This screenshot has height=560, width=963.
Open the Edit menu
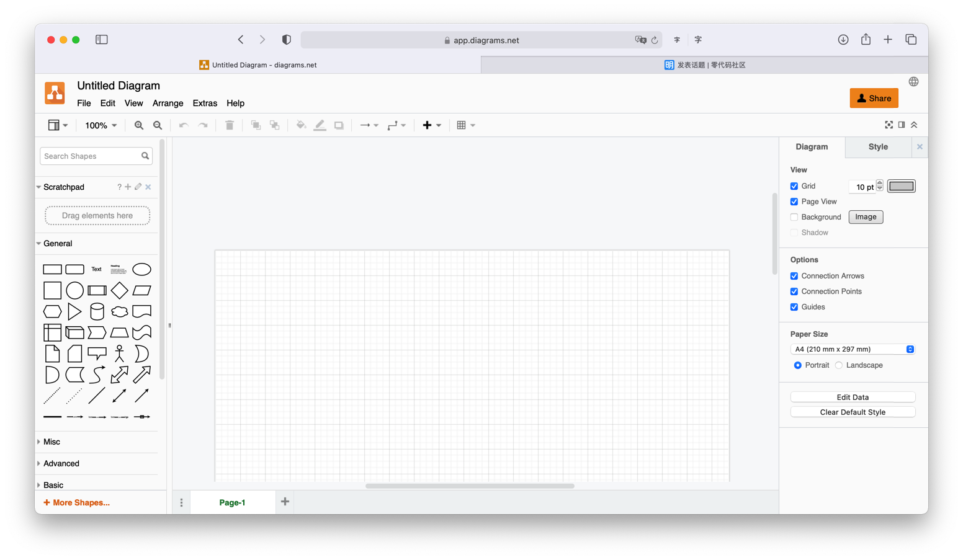pyautogui.click(x=108, y=104)
